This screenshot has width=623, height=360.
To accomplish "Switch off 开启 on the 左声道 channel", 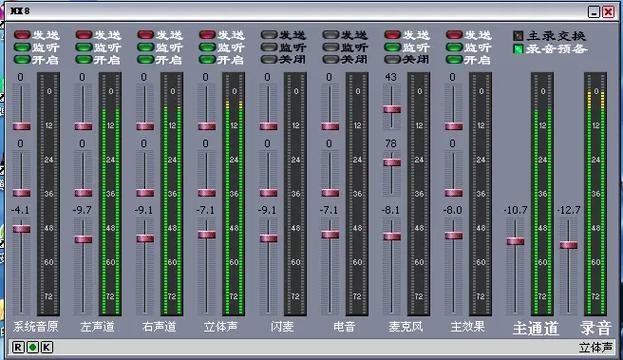I will tap(84, 60).
